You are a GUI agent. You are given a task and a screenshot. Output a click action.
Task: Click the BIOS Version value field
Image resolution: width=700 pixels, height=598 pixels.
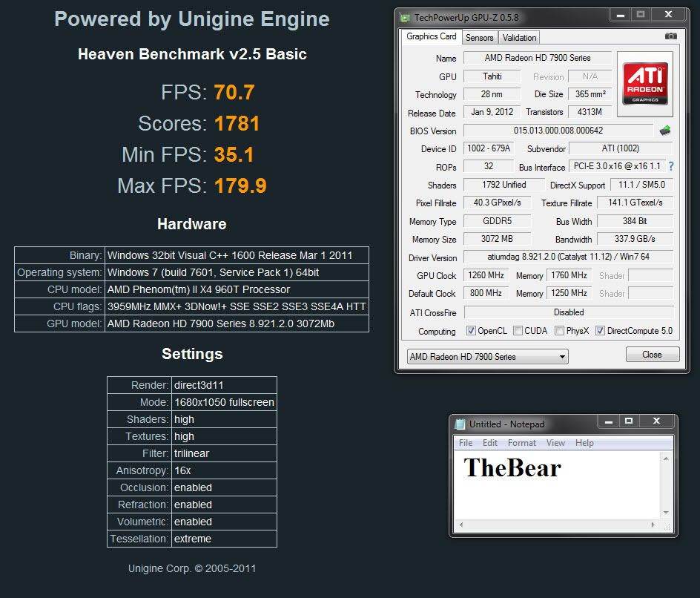pyautogui.click(x=558, y=131)
